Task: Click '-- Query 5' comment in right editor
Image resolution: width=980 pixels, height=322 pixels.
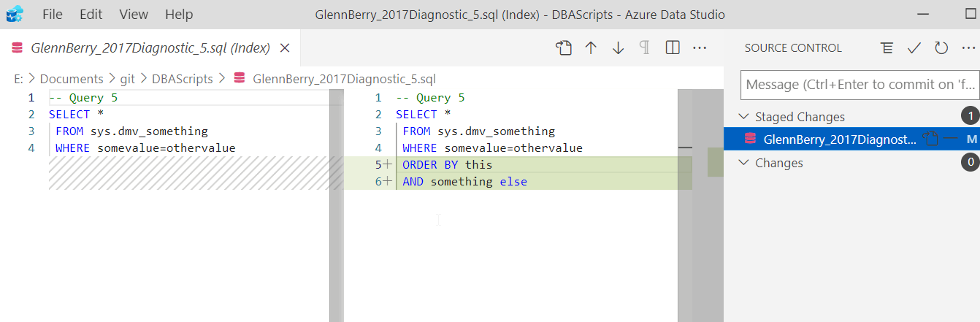Action: point(430,98)
